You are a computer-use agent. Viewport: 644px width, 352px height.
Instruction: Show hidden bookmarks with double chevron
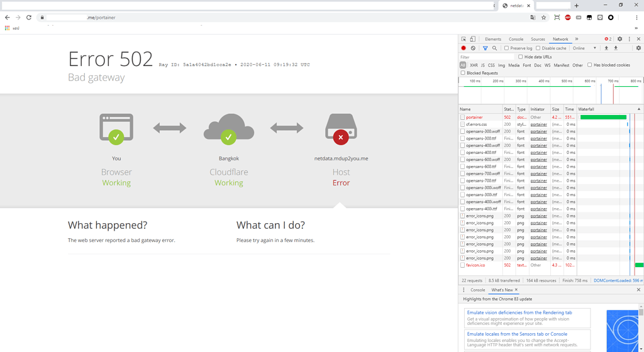click(x=636, y=28)
